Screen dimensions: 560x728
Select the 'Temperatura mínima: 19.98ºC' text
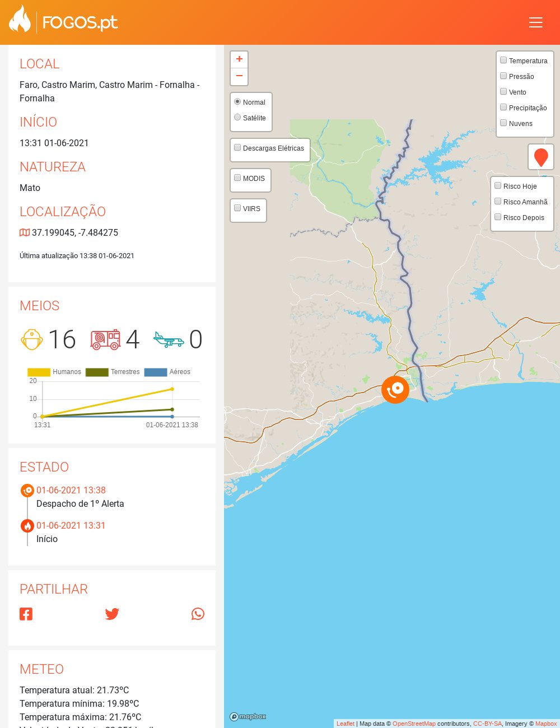[79, 703]
